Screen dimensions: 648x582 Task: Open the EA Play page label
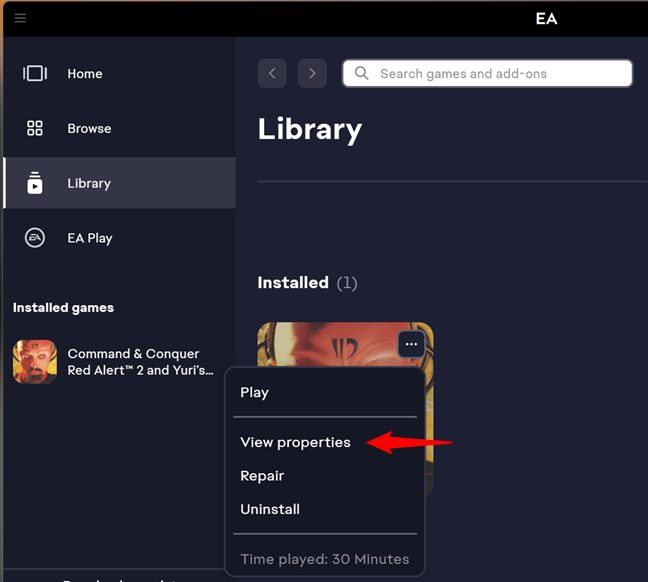coord(90,239)
